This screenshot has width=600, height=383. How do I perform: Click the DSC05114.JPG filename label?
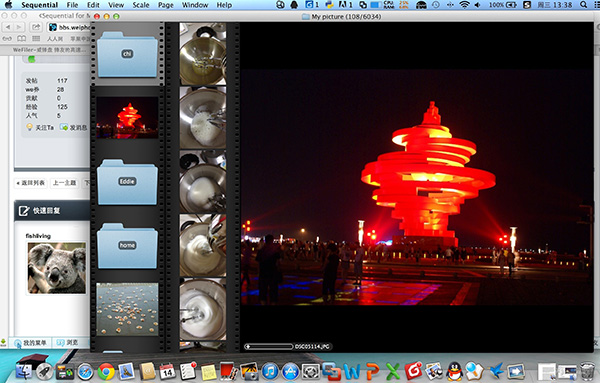(312, 347)
